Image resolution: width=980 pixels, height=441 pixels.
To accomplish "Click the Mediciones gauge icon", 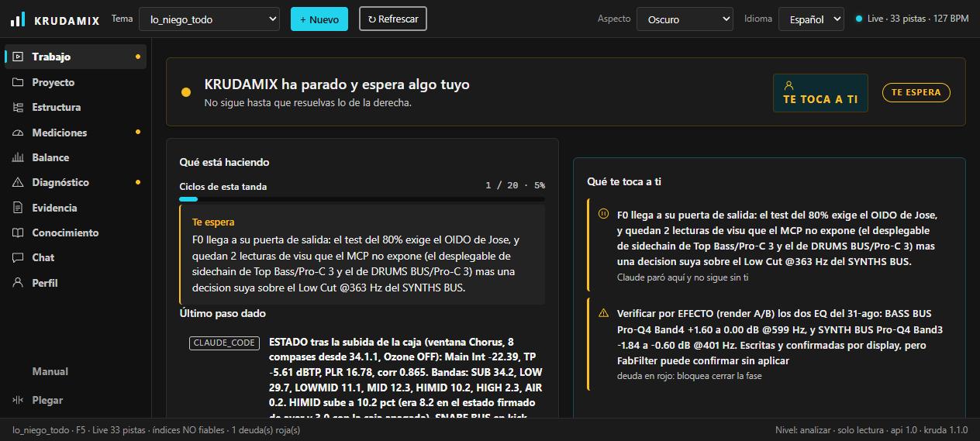I will (x=18, y=133).
